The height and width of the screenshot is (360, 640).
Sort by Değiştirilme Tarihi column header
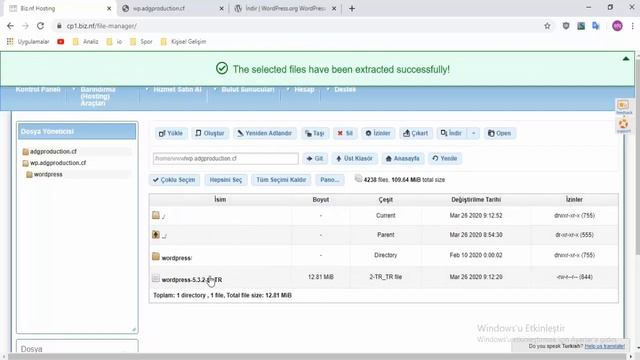click(476, 200)
